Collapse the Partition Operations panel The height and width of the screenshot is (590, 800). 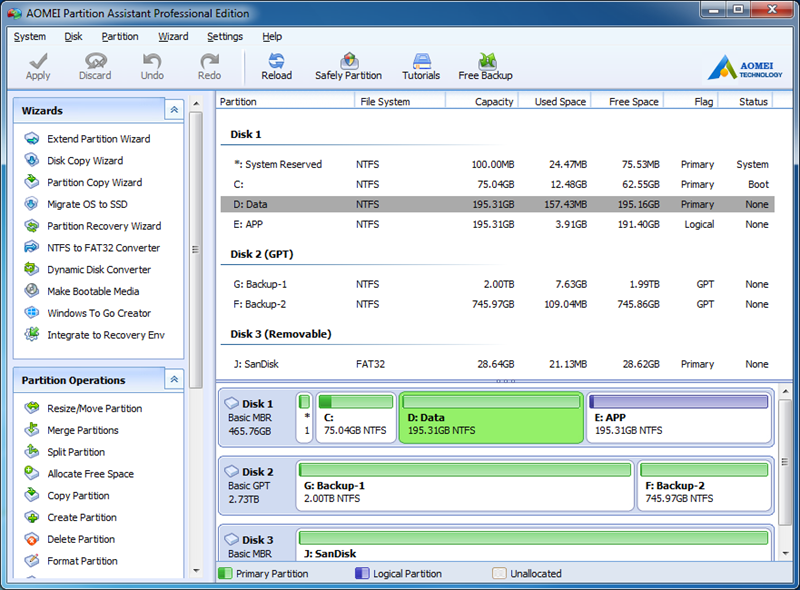coord(174,380)
